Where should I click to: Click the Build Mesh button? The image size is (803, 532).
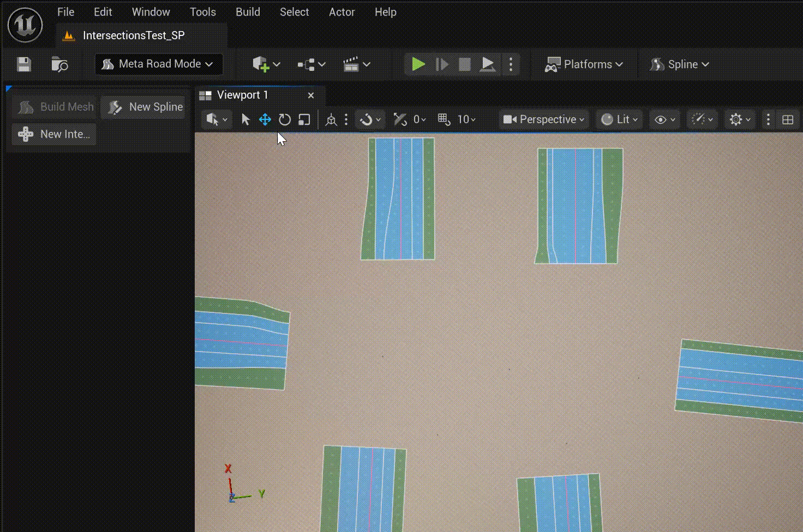[54, 107]
